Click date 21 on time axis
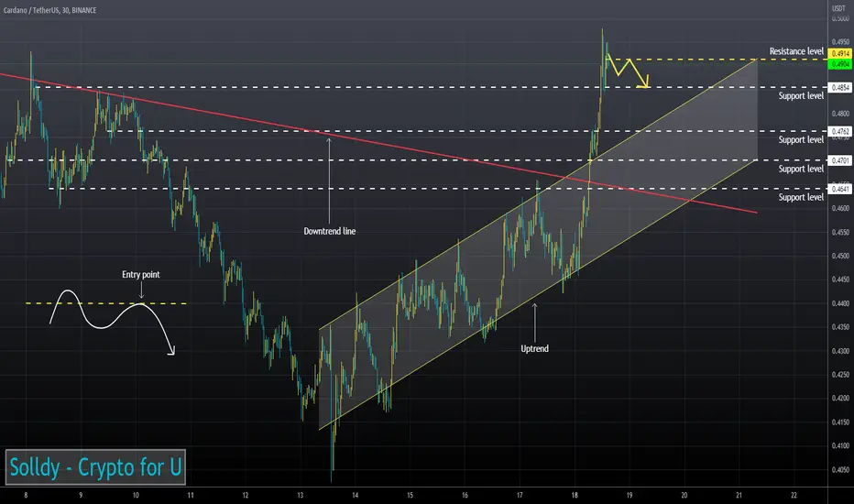The height and width of the screenshot is (504, 854). [x=739, y=495]
